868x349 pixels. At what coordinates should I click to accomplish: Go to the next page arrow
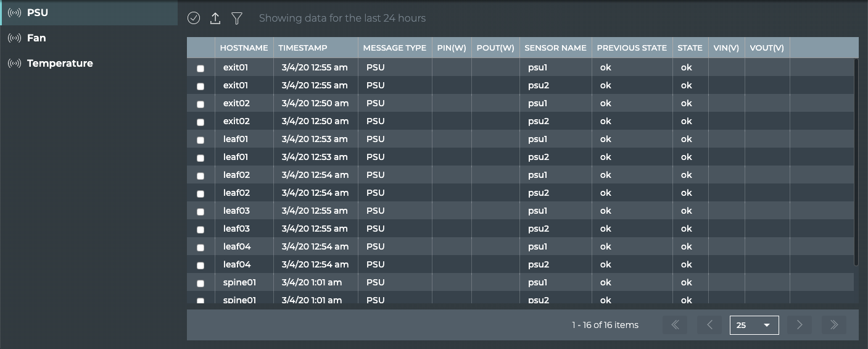pos(800,325)
